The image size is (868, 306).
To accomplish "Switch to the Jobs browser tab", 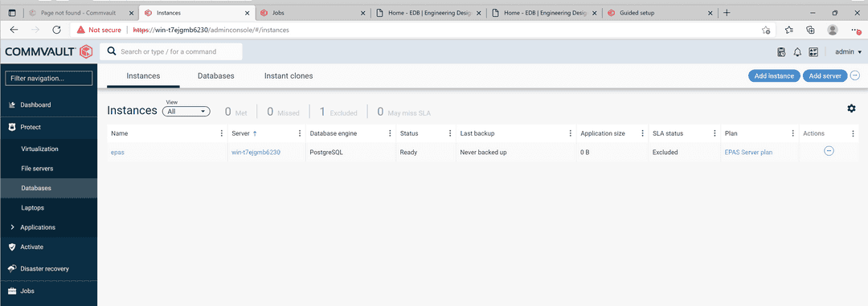I will [313, 13].
